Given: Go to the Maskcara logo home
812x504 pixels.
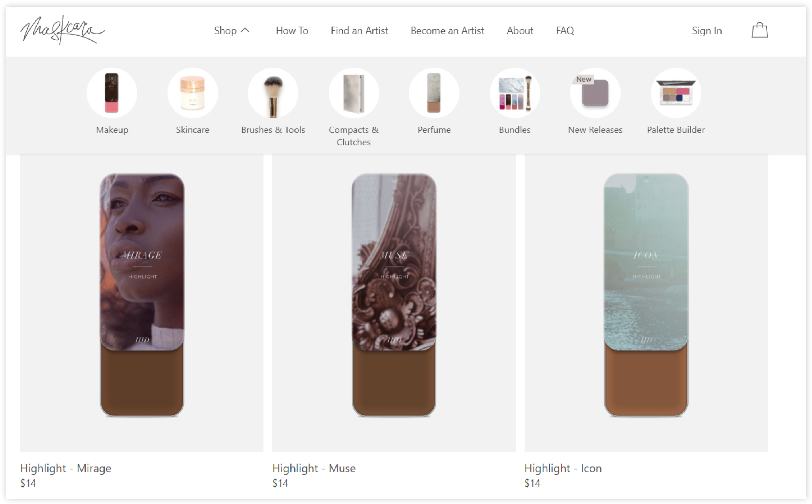Looking at the screenshot, I should pyautogui.click(x=63, y=30).
